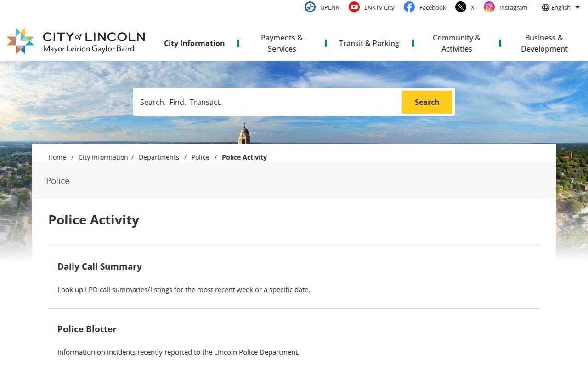Click the Police Activity page heading
Image resolution: width=588 pixels, height=368 pixels.
point(94,220)
